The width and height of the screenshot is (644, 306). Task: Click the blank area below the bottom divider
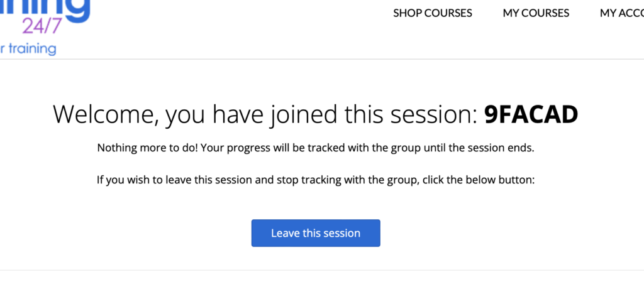[314, 289]
